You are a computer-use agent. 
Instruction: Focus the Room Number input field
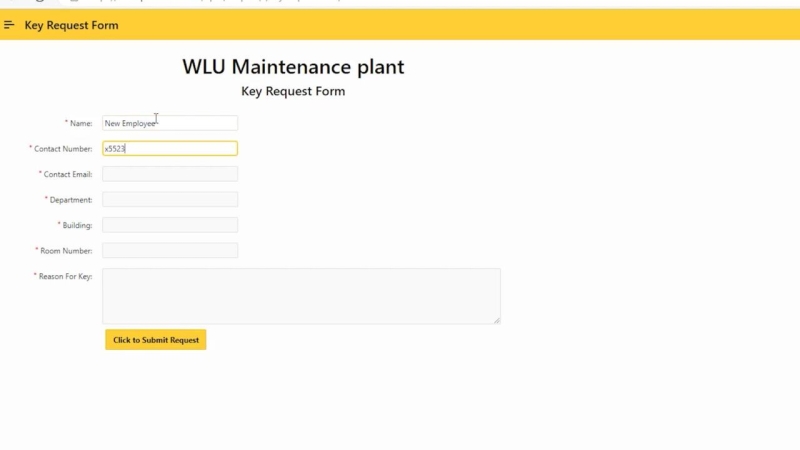pos(170,250)
